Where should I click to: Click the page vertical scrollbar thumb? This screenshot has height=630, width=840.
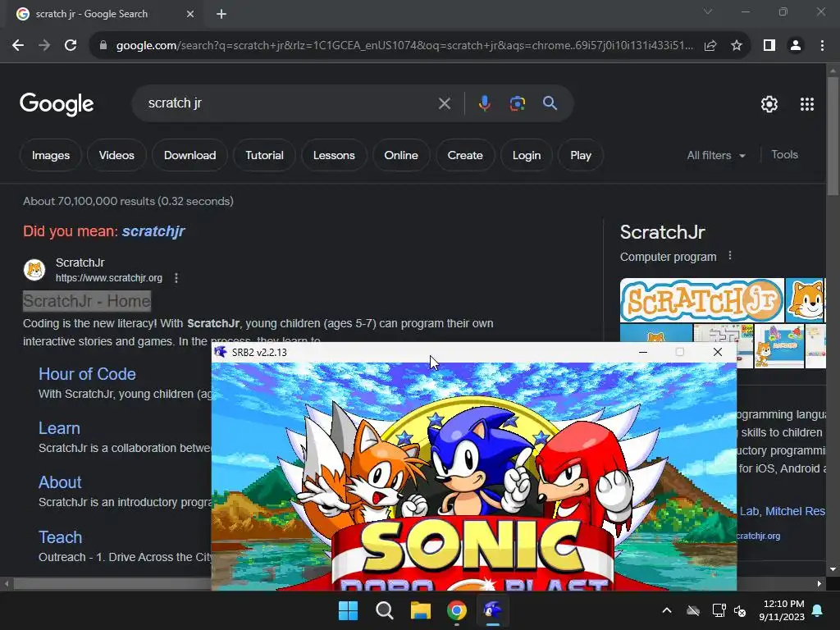pyautogui.click(x=833, y=136)
